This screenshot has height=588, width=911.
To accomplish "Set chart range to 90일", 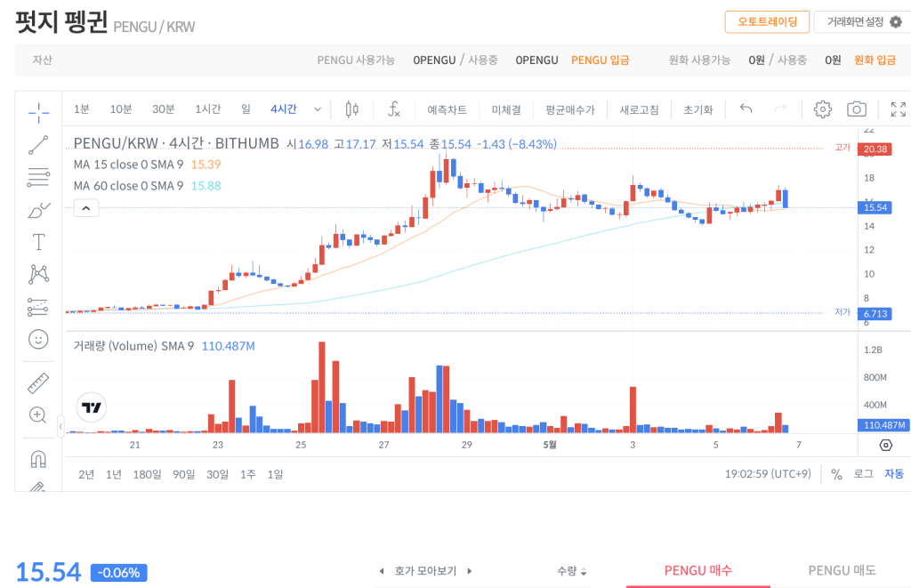I will click(x=183, y=475).
